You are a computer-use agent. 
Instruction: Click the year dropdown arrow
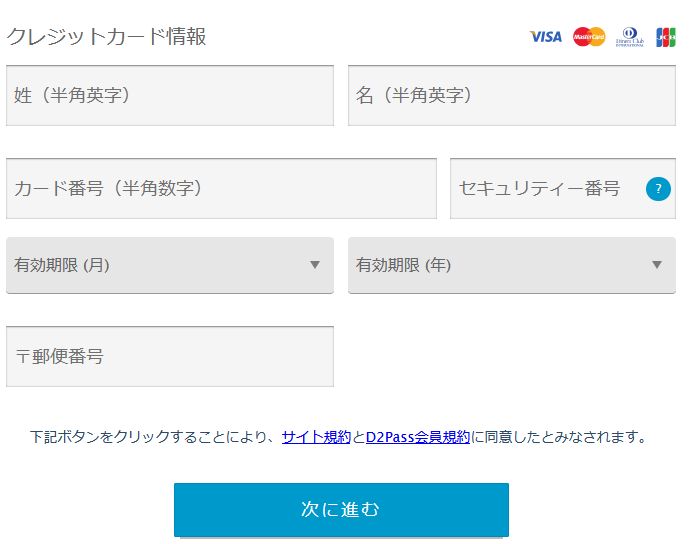coord(657,265)
